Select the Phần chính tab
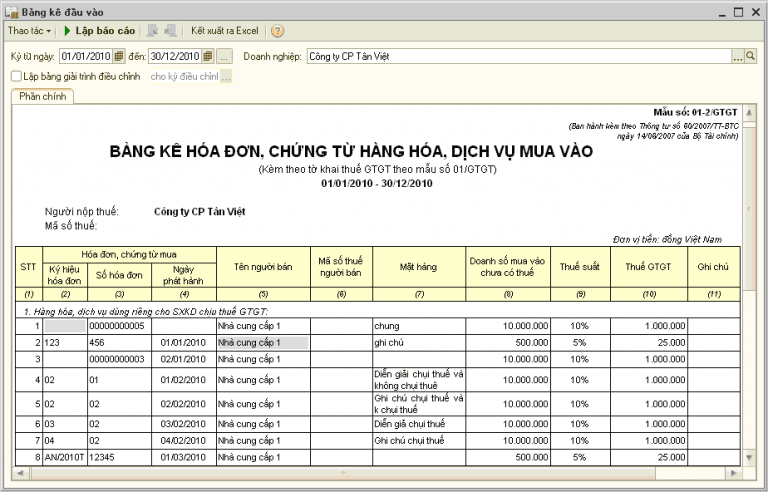This screenshot has width=768, height=492. click(x=43, y=97)
